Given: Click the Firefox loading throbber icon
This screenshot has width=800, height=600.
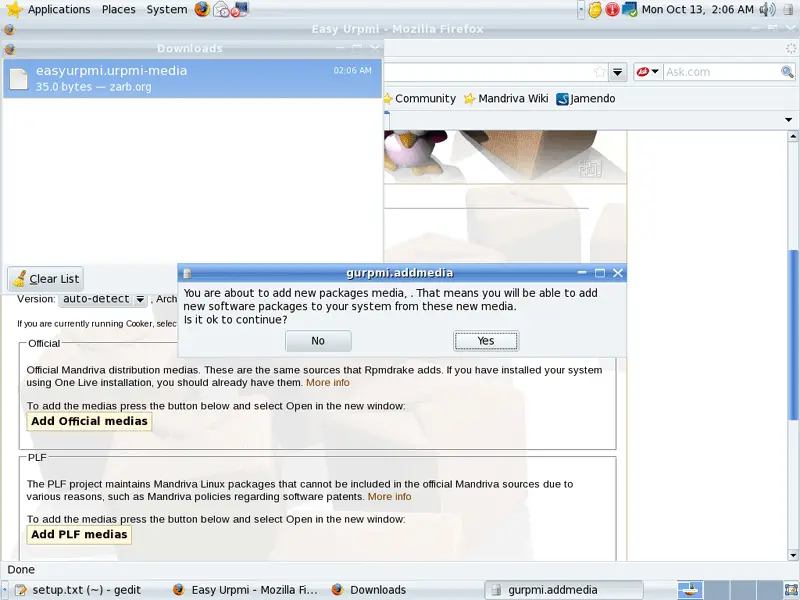Looking at the screenshot, I should [x=791, y=48].
